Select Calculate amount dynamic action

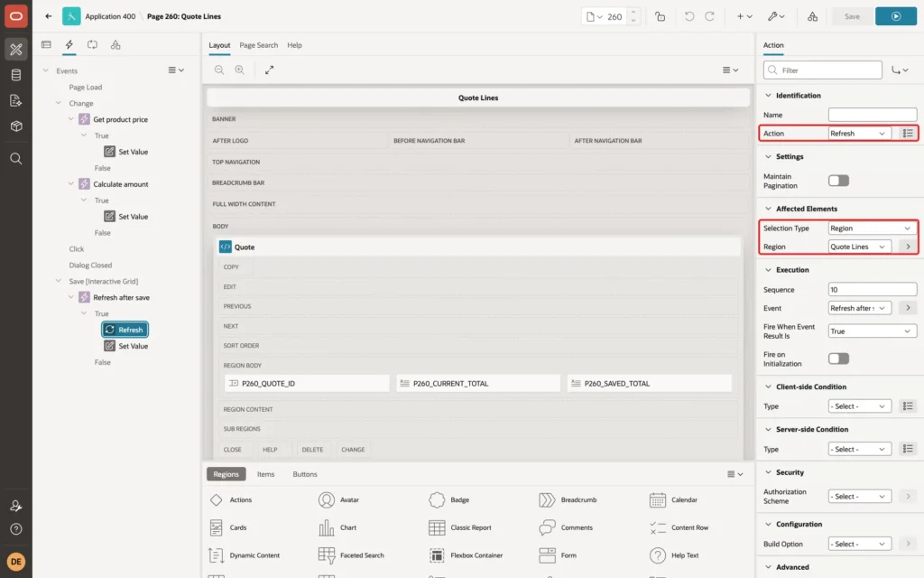(x=120, y=184)
